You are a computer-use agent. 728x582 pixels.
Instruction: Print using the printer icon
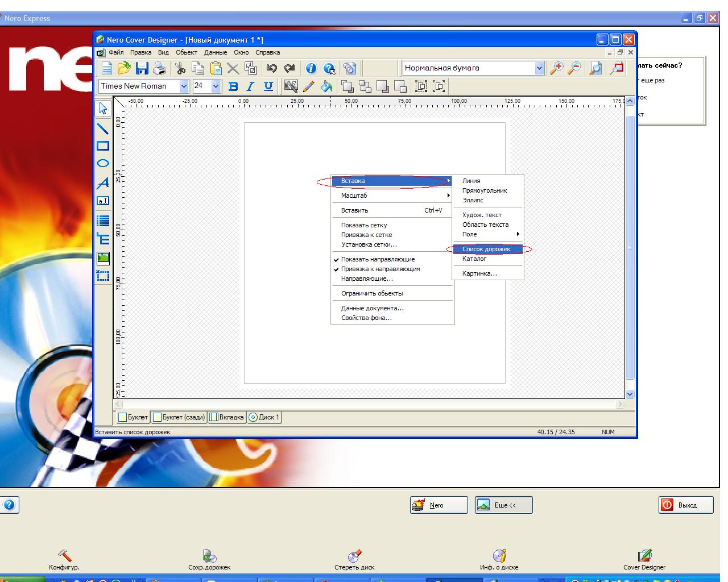click(x=160, y=68)
